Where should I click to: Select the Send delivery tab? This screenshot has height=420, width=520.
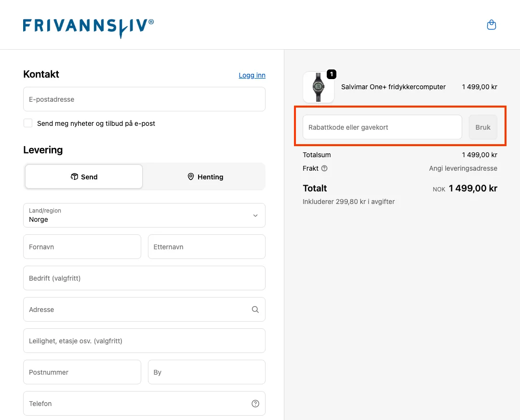(84, 177)
